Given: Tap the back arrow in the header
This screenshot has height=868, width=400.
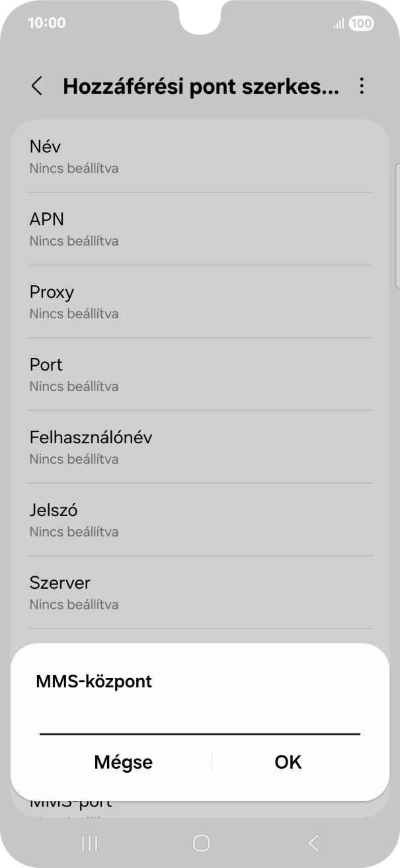Looking at the screenshot, I should [x=36, y=87].
